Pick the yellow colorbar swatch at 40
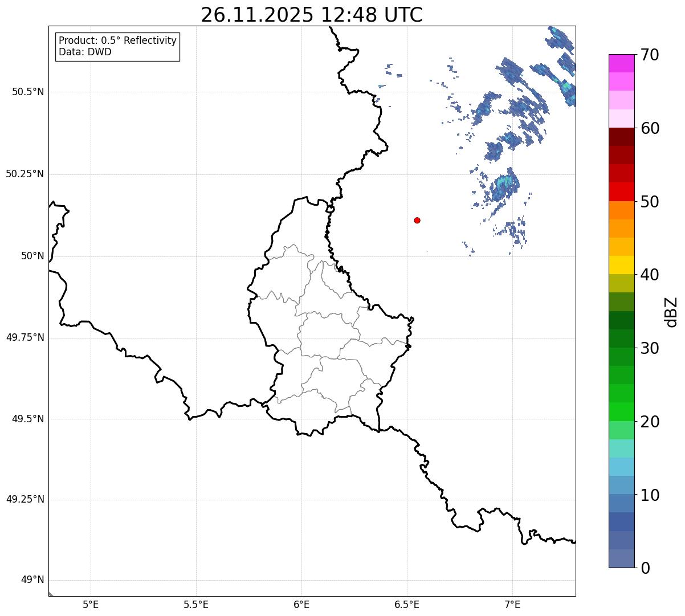685x616 pixels. pos(621,265)
